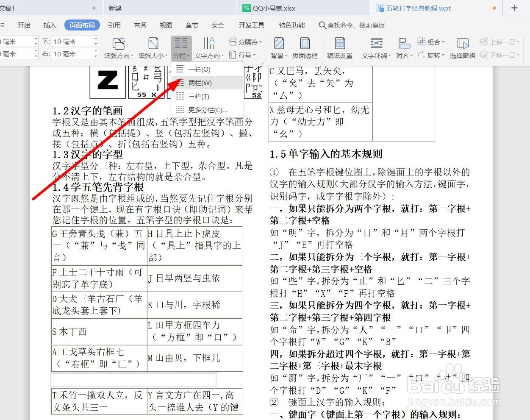530x420 pixels.
Task: Change 文字方向 (text direction)
Action: 209,47
